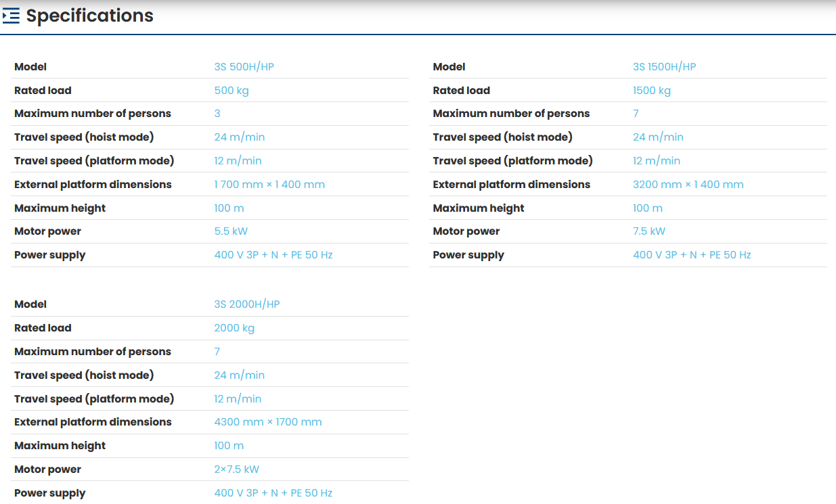Screen dimensions: 836x504
Task: Click the 5.5 kW motor power value
Action: pos(231,231)
